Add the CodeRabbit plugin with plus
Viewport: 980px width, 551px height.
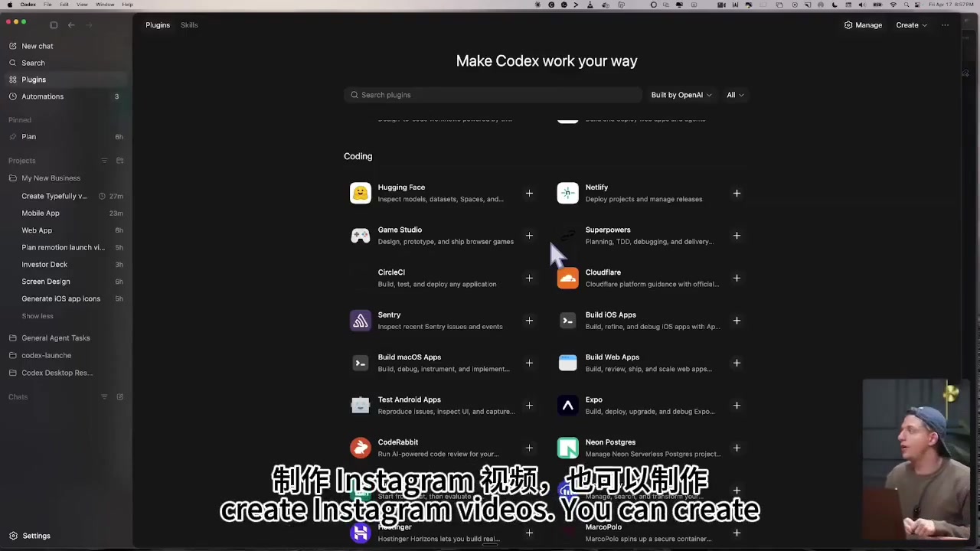529,448
